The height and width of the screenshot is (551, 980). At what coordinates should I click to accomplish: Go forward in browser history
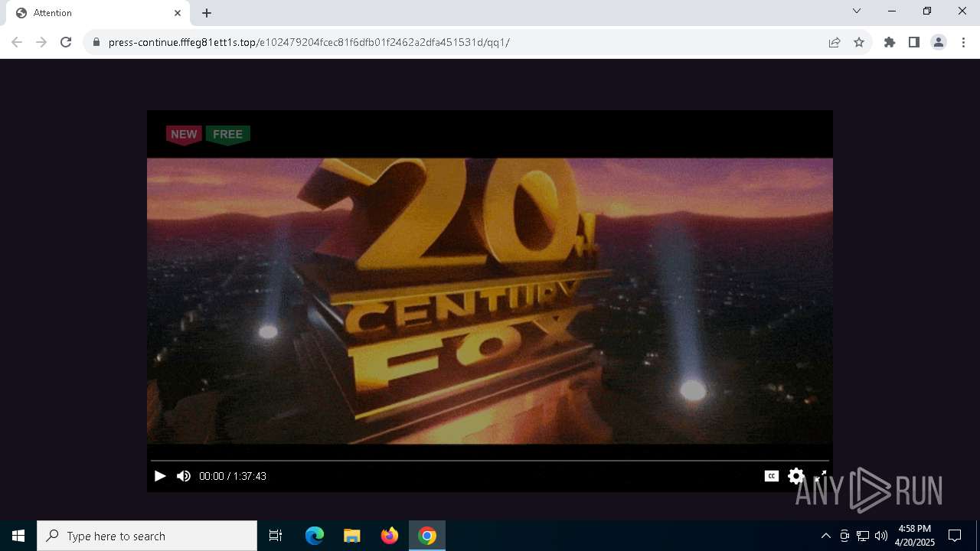[41, 42]
